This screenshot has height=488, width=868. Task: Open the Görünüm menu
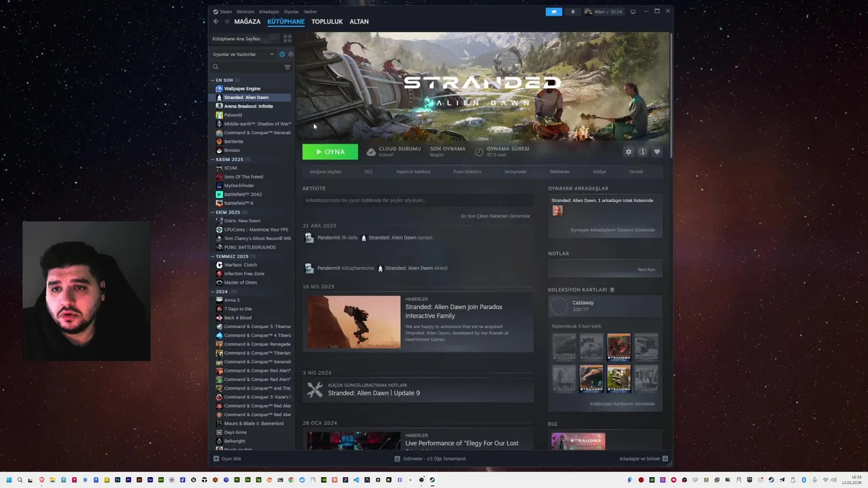point(245,12)
